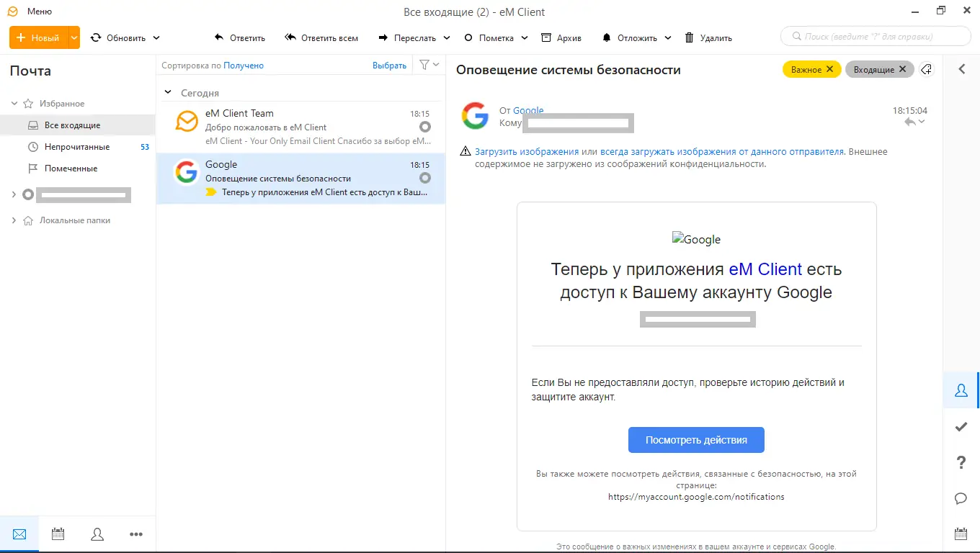Open more apps with the three-dots icon

coord(135,534)
